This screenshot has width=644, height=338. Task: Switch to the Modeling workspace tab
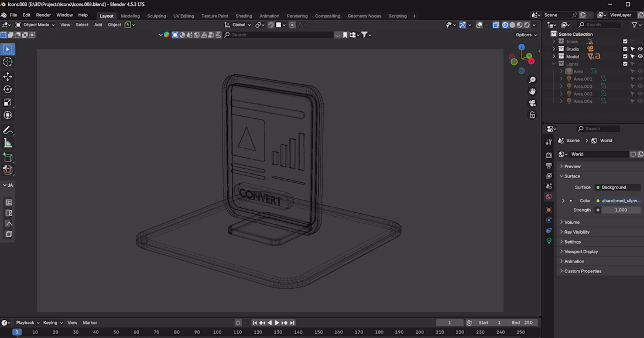130,16
